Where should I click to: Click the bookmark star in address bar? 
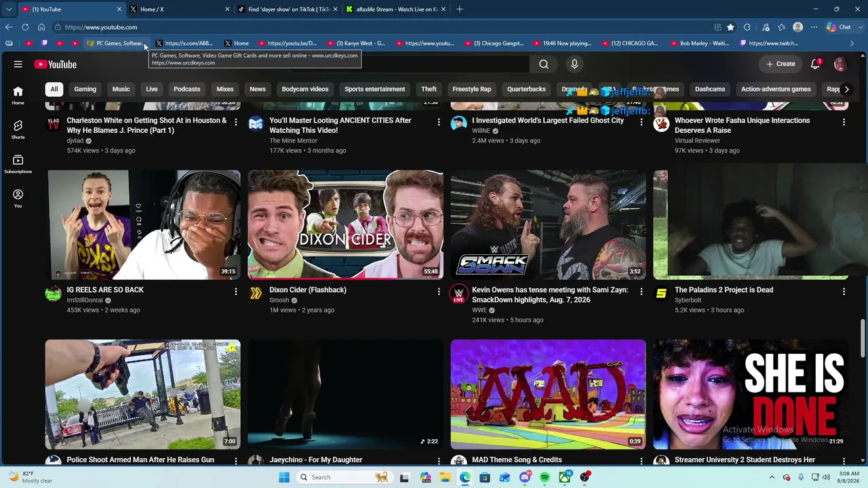pos(730,27)
